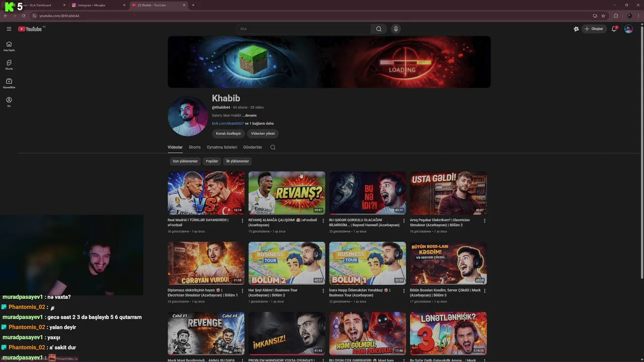The height and width of the screenshot is (362, 644).
Task: Open options for Hər Şeyi Aldım video
Action: [x=323, y=291]
